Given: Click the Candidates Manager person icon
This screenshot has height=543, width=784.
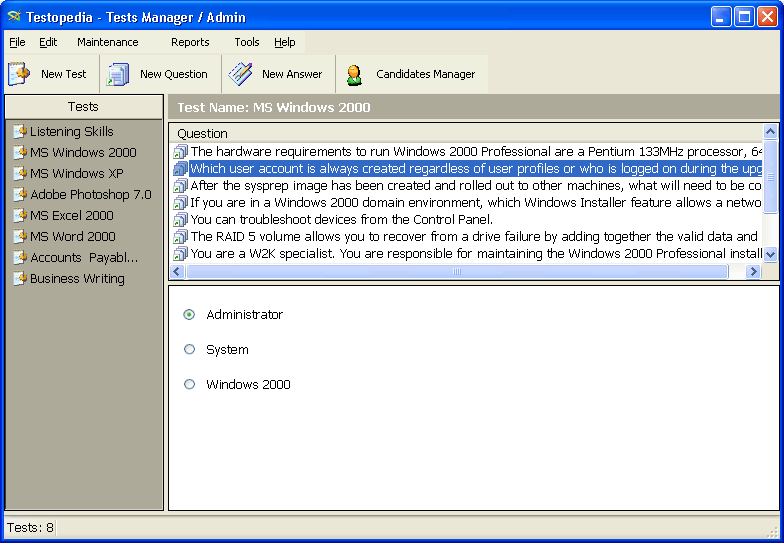Looking at the screenshot, I should 354,75.
